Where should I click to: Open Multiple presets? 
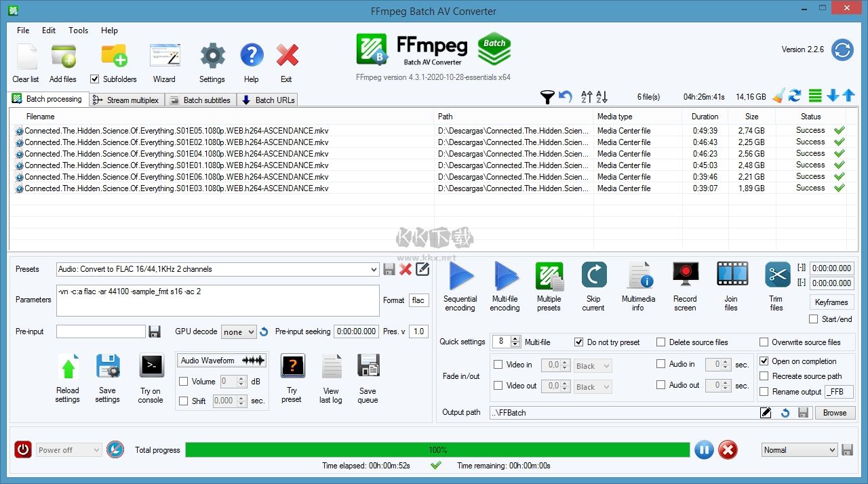549,278
